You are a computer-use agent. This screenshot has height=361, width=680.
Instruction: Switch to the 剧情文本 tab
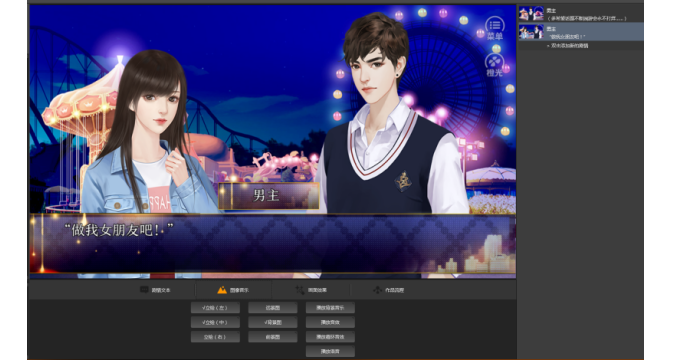click(156, 290)
